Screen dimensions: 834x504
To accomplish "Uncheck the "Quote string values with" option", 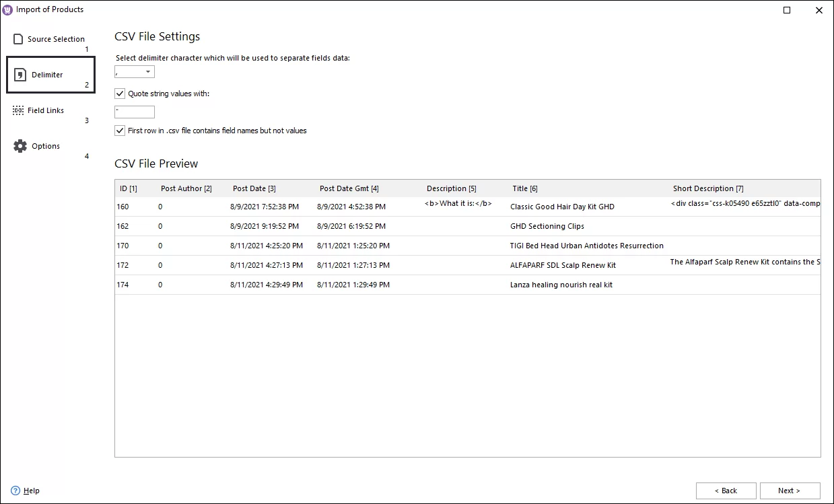I will tap(120, 93).
